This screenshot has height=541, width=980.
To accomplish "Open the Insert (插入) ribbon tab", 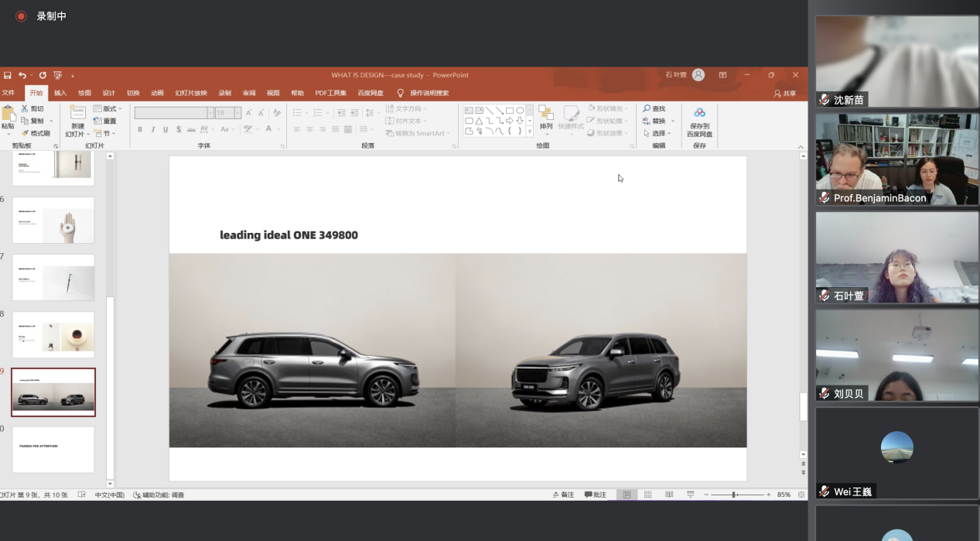I will (60, 93).
